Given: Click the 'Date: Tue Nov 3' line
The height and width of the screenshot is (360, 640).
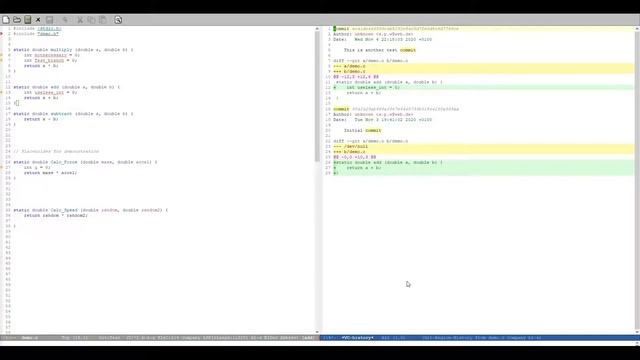Looking at the screenshot, I should [382, 120].
